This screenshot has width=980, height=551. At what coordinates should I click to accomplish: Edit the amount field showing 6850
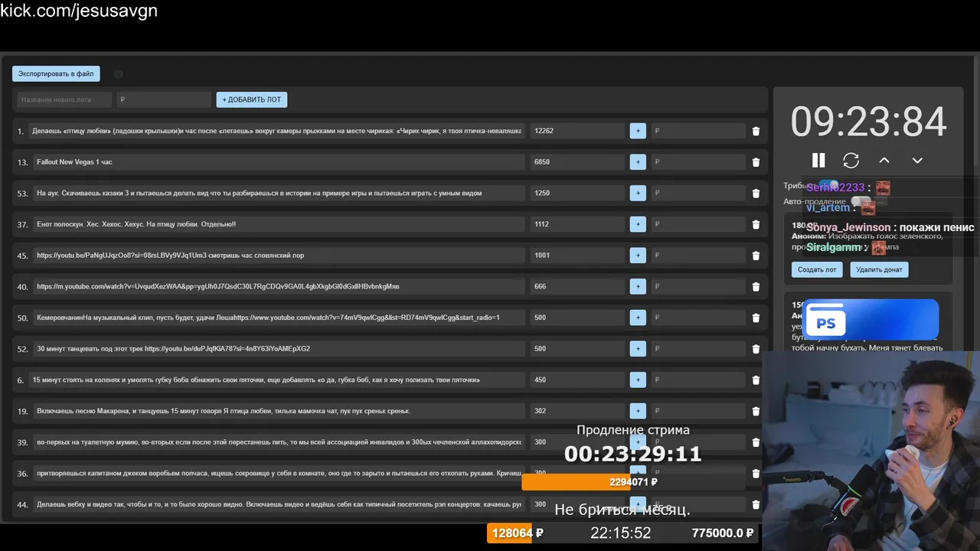(577, 162)
